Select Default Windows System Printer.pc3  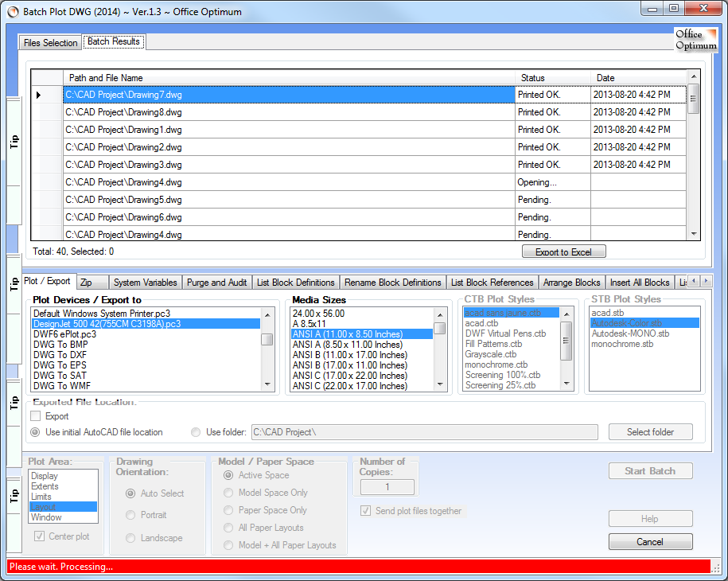click(146, 314)
